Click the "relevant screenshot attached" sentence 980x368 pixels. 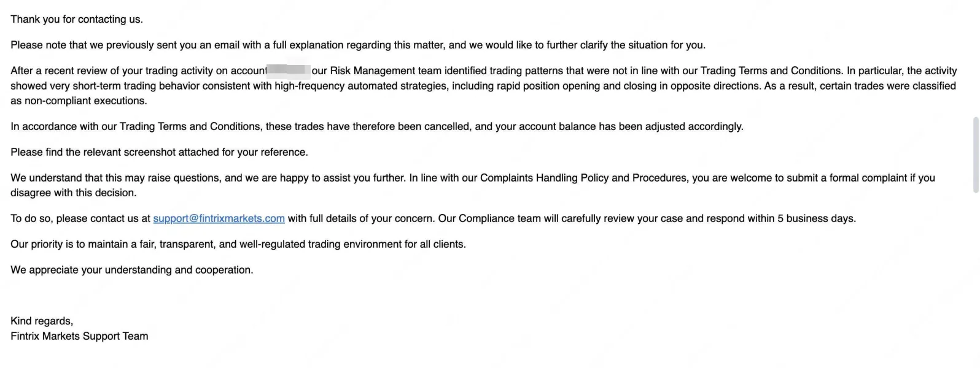coord(160,152)
